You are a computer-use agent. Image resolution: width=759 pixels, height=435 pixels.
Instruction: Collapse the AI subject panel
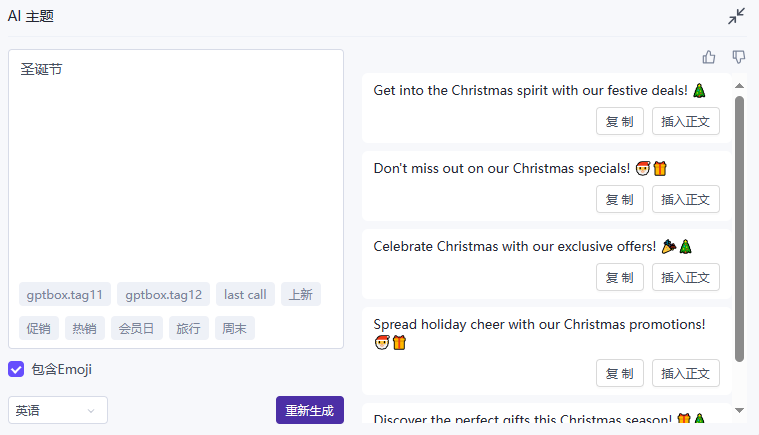(x=737, y=16)
